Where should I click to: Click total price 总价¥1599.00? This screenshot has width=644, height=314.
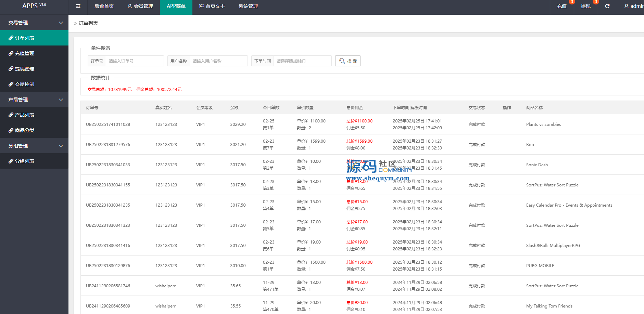[x=359, y=141]
